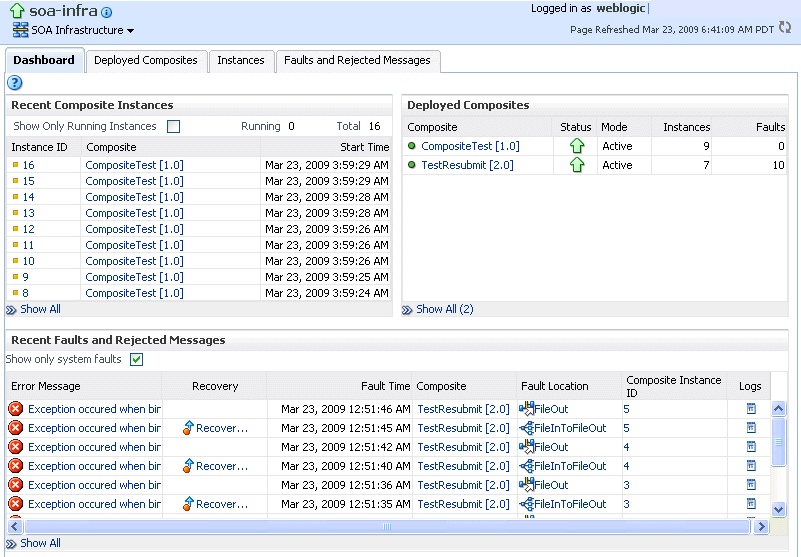Click the recovery icon on 12:51:40 AM row
Image resolution: width=801 pixels, height=557 pixels.
[188, 466]
